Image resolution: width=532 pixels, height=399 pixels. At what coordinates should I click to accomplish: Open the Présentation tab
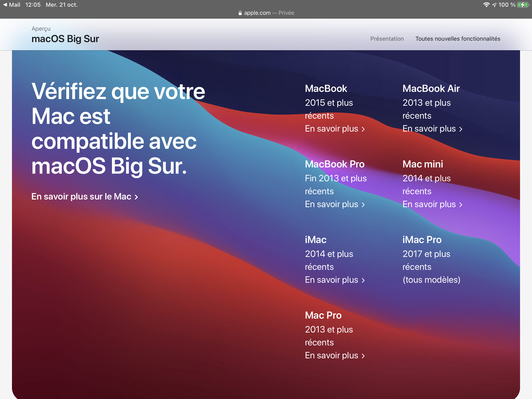[x=387, y=39]
